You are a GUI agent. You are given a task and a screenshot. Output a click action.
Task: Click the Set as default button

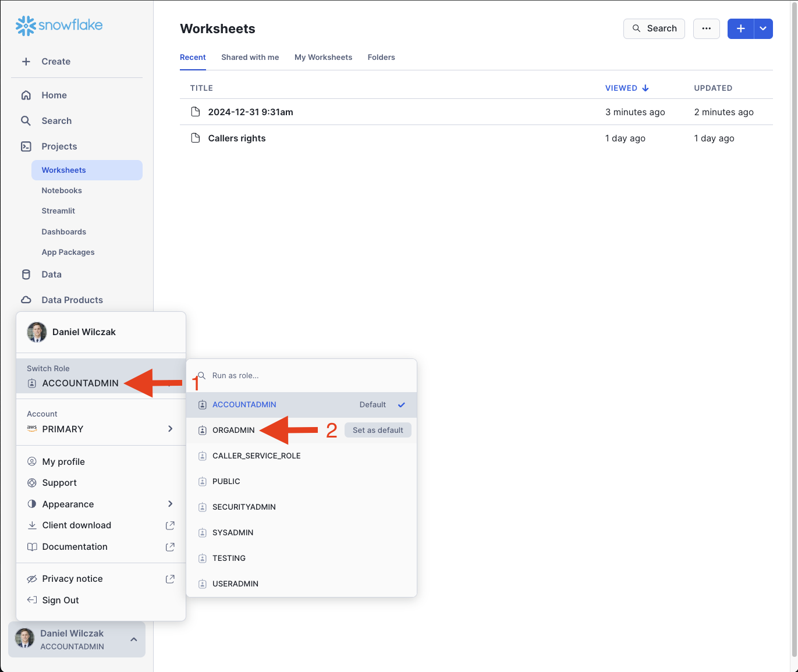[378, 430]
